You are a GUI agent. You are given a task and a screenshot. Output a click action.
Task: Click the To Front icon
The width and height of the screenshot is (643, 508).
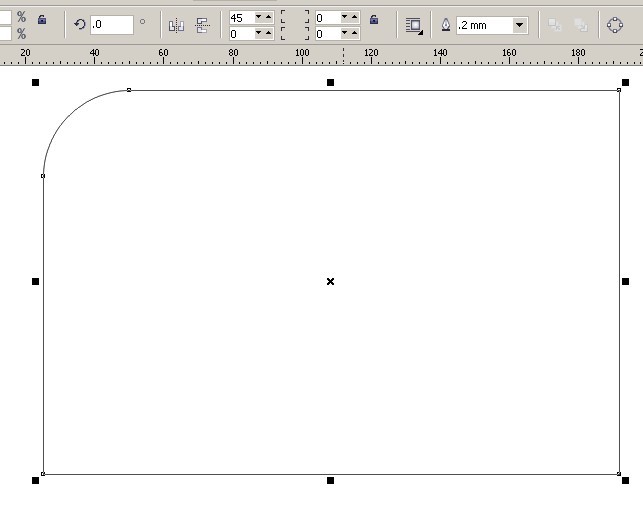(x=554, y=25)
